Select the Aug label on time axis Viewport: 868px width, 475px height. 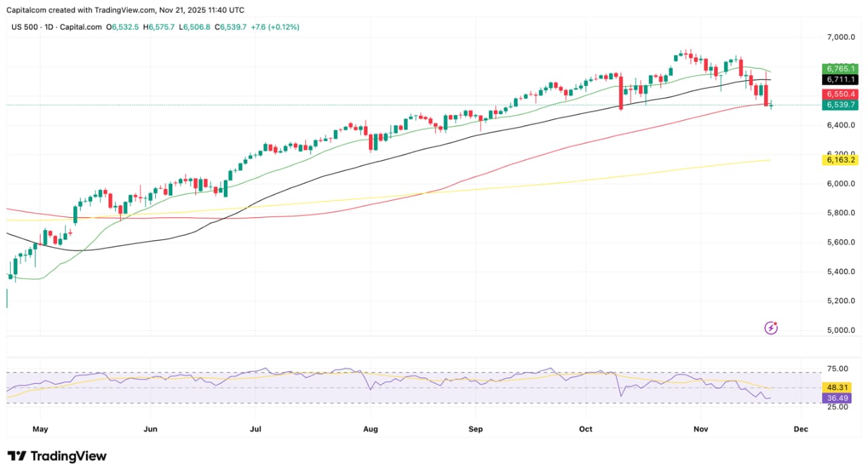[370, 429]
